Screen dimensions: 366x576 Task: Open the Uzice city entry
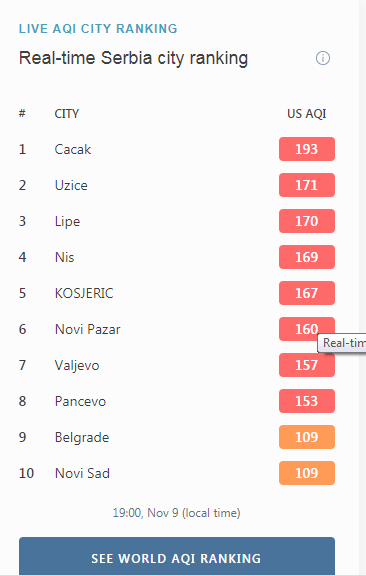[x=71, y=185]
